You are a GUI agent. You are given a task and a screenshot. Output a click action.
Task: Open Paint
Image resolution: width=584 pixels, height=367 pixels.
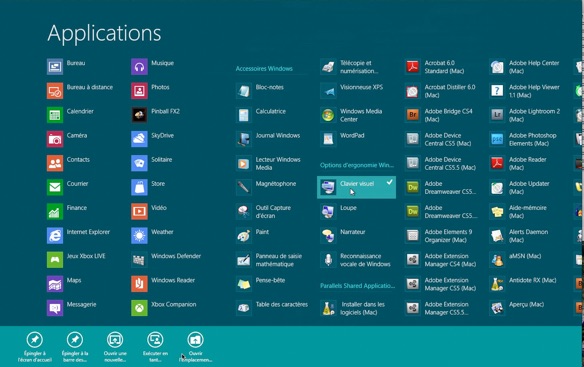[x=252, y=236]
